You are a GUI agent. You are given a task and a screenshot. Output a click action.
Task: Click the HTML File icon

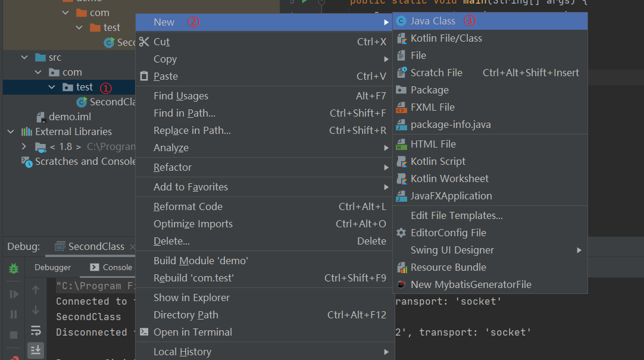[401, 144]
